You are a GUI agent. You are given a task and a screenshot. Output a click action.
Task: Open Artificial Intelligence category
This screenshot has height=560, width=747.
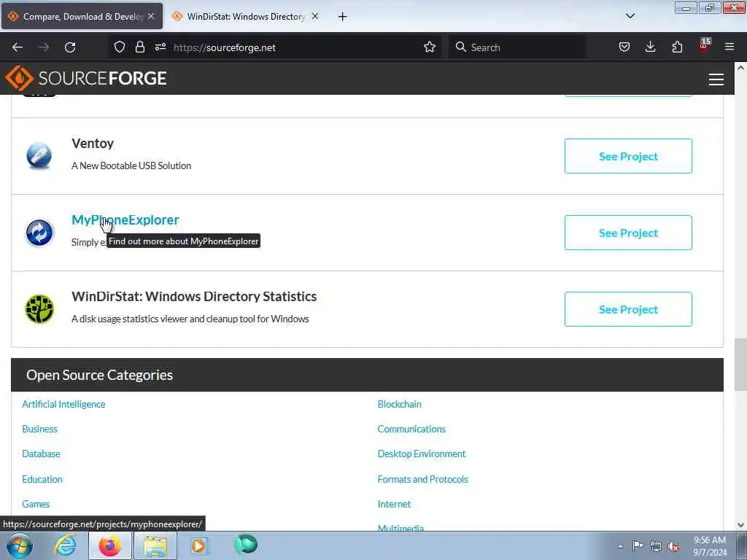pyautogui.click(x=63, y=404)
